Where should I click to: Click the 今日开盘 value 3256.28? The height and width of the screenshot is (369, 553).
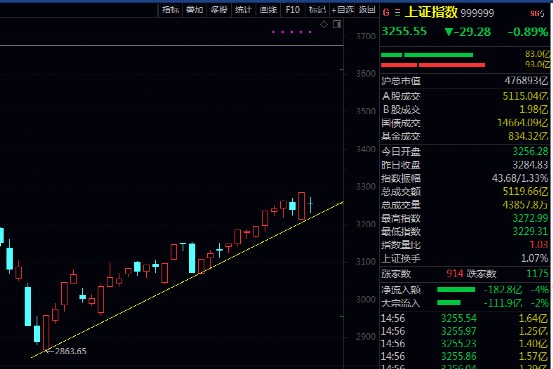pyautogui.click(x=530, y=152)
